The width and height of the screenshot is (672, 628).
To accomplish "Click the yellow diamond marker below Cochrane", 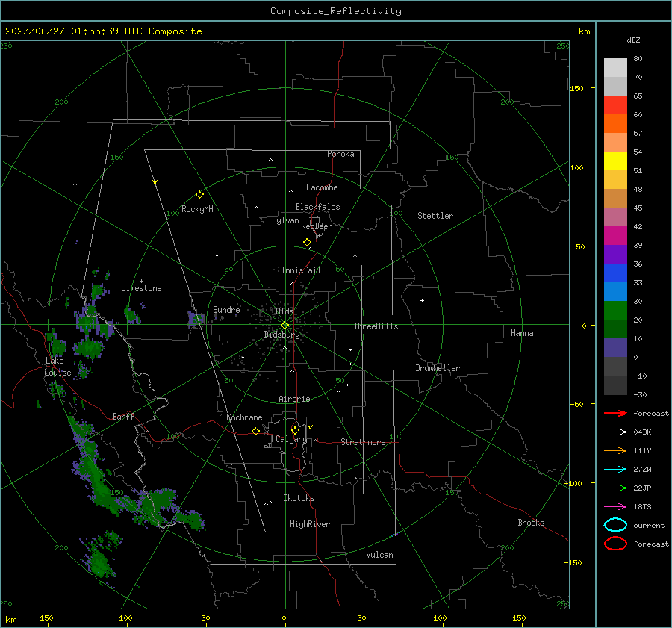I will pos(256,432).
